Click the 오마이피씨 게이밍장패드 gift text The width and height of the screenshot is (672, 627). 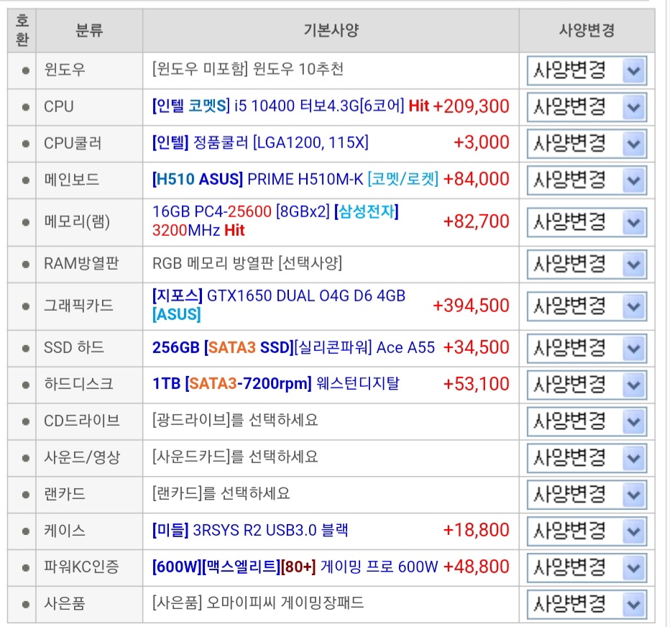(258, 603)
